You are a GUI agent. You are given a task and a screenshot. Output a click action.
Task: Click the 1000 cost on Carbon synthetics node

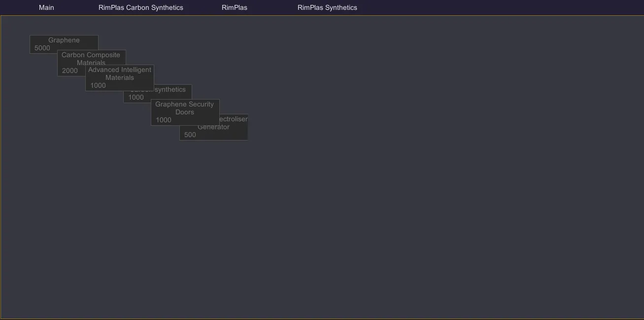coord(136,98)
